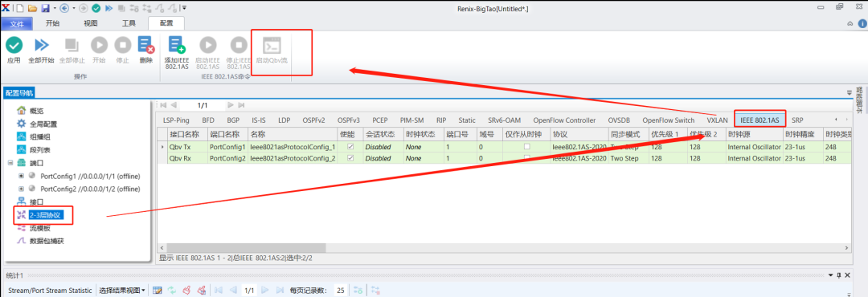The width and height of the screenshot is (868, 297).
Task: Select the IEEE 802.1AS protocol tab
Action: point(759,120)
